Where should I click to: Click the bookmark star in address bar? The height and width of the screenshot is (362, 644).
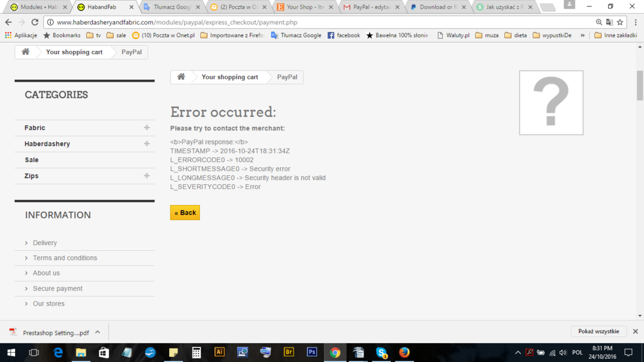point(620,22)
